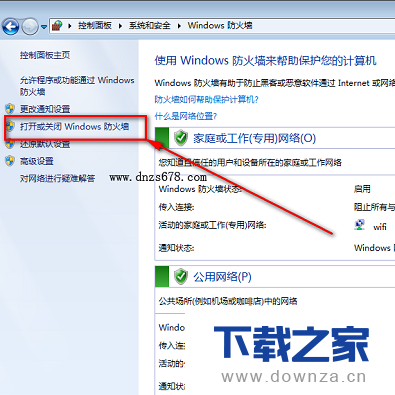Image resolution: width=395 pixels, height=395 pixels.
Task: Select the 启用 firewall status value
Action: [362, 189]
